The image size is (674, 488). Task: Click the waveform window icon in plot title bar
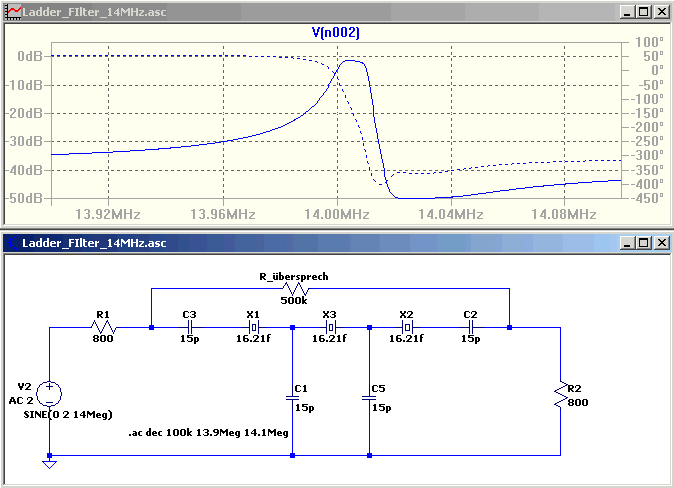pyautogui.click(x=13, y=12)
